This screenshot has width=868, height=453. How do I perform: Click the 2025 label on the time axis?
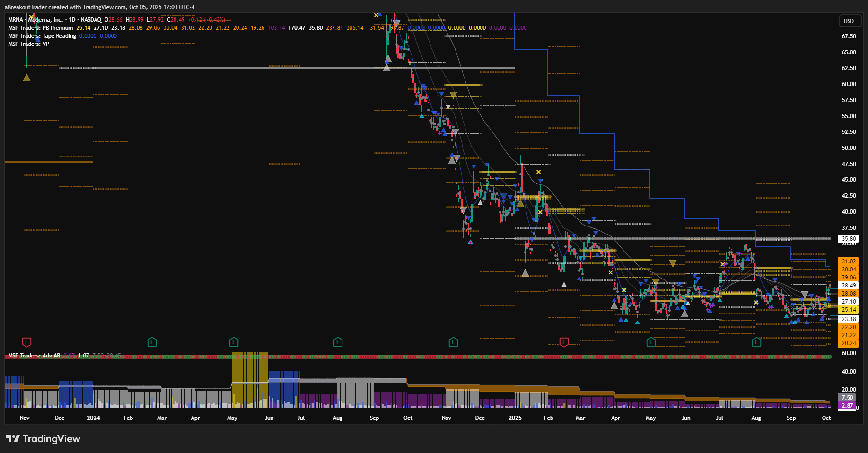pos(515,418)
